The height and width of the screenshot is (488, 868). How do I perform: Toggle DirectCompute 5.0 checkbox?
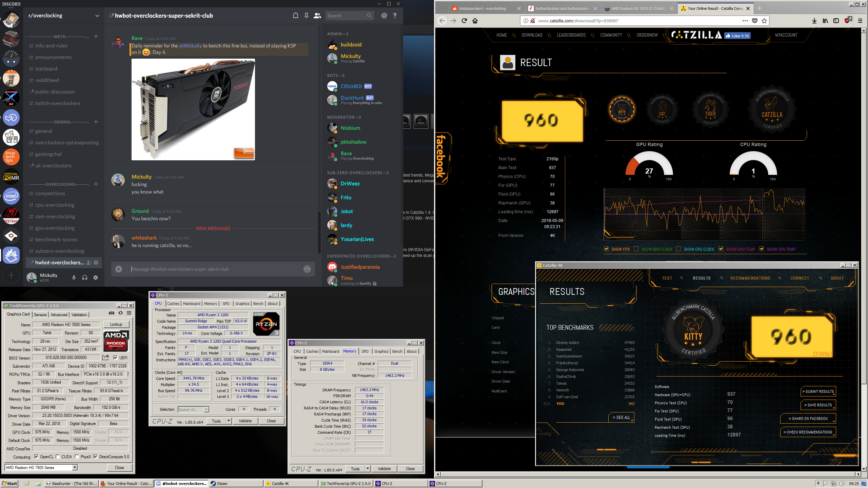[x=95, y=457]
